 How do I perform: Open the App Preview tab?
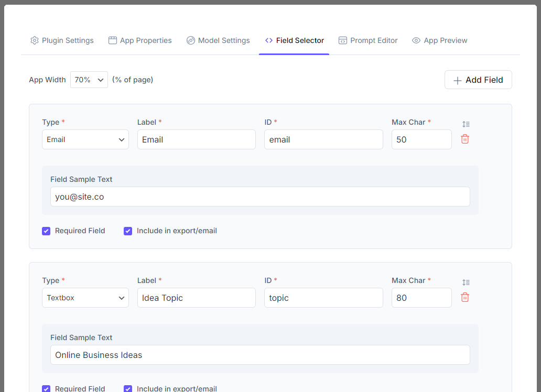click(x=440, y=40)
